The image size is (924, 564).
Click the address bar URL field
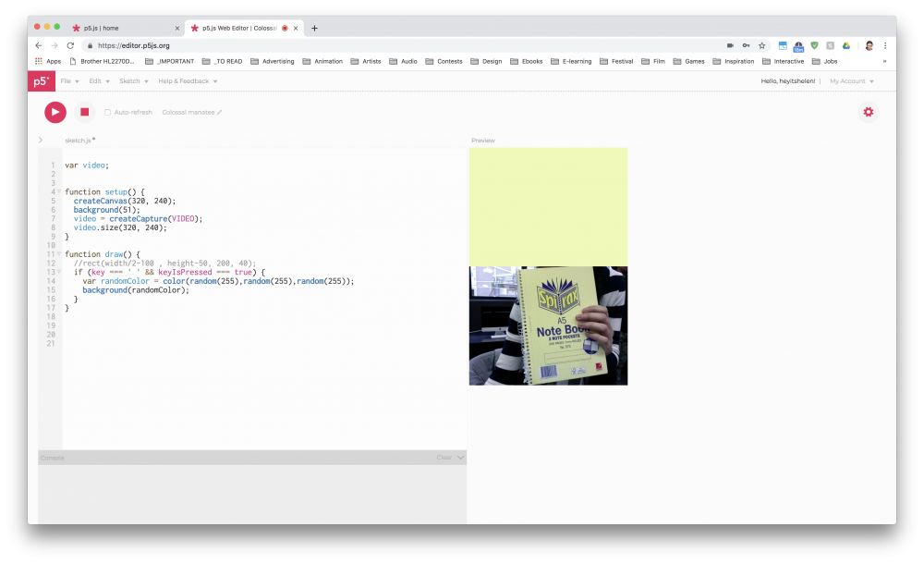coord(370,45)
